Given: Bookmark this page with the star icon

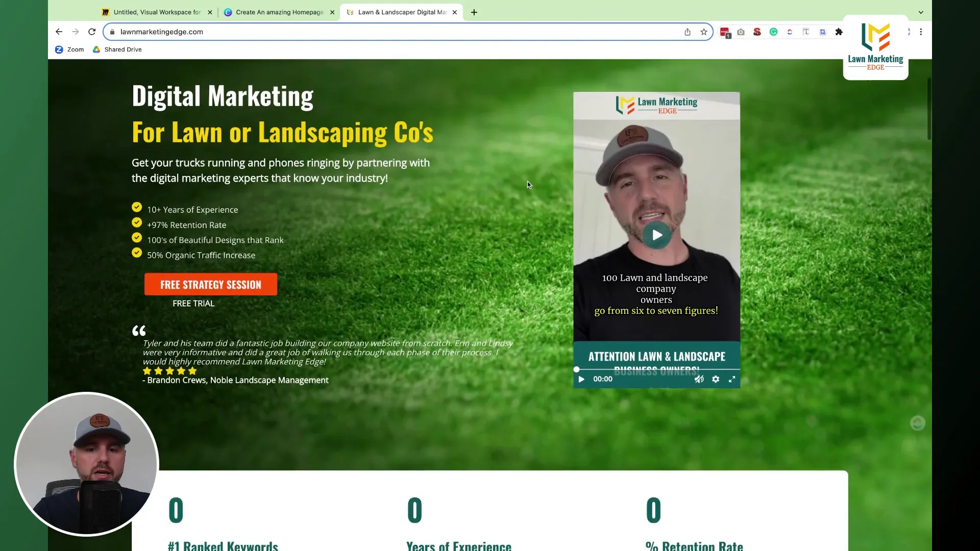Looking at the screenshot, I should (704, 32).
